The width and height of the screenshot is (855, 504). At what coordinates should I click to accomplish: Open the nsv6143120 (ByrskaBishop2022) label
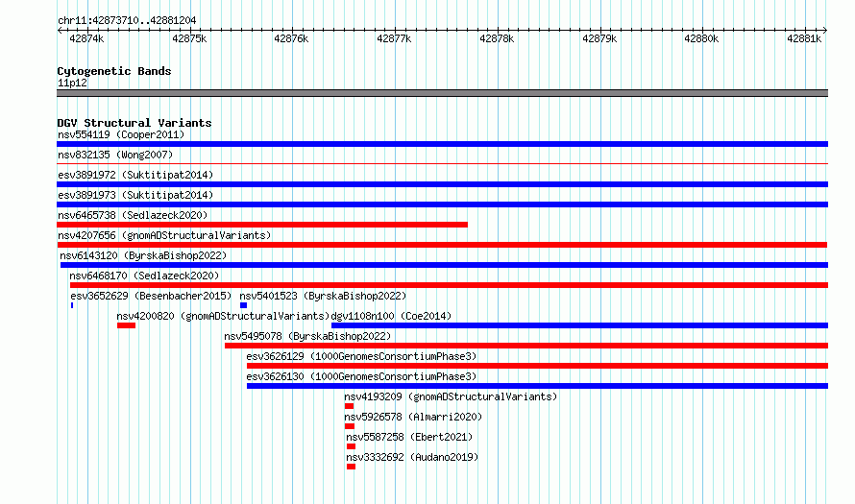[143, 255]
